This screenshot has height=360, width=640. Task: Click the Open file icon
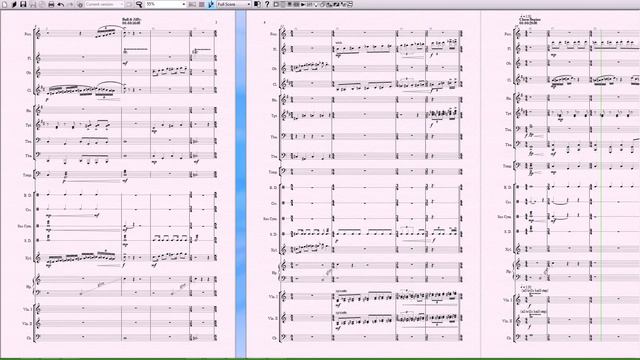point(14,4)
